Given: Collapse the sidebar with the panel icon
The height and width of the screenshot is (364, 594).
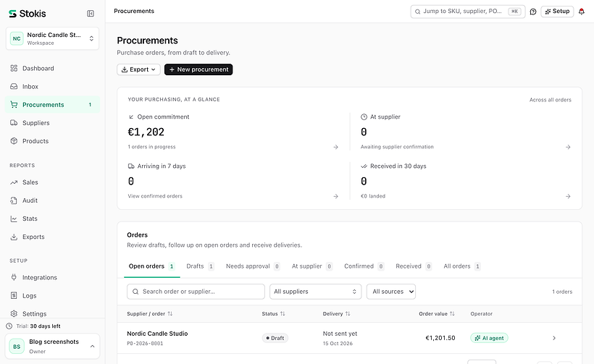Looking at the screenshot, I should [91, 14].
